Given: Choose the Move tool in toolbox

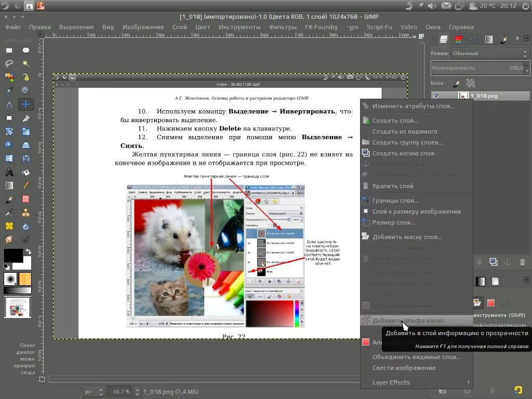Looking at the screenshot, I should (25, 104).
